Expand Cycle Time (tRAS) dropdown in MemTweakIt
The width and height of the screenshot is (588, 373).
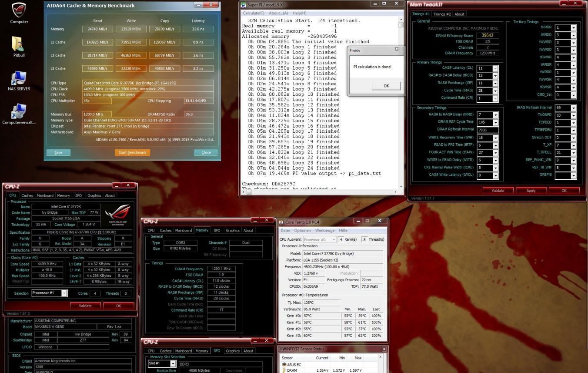click(x=495, y=91)
